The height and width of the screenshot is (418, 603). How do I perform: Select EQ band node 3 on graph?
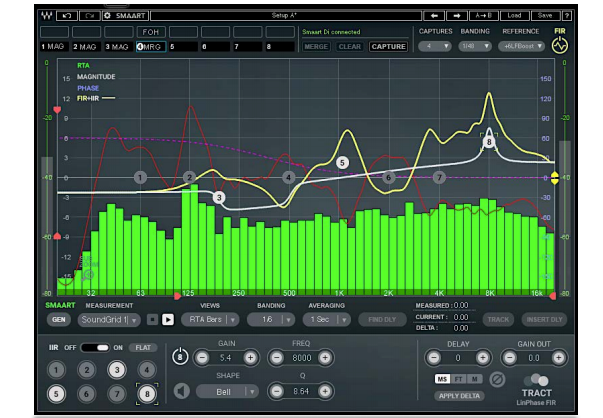click(x=219, y=198)
